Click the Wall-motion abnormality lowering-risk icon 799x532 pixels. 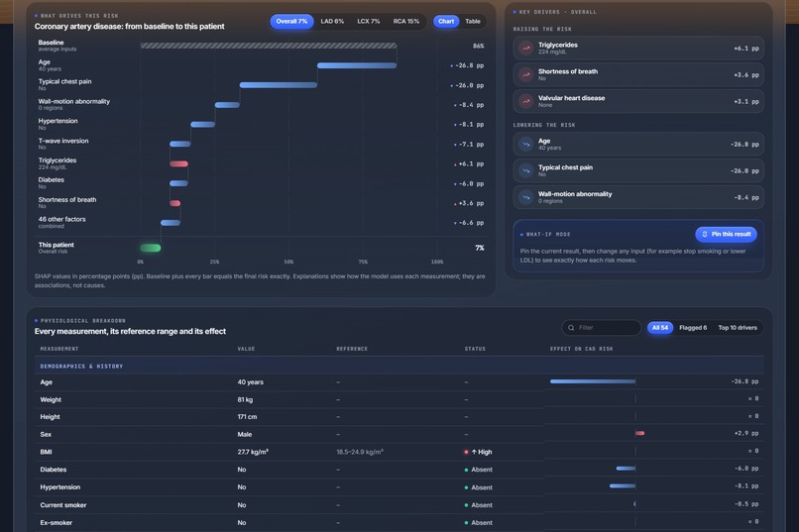[x=525, y=197]
